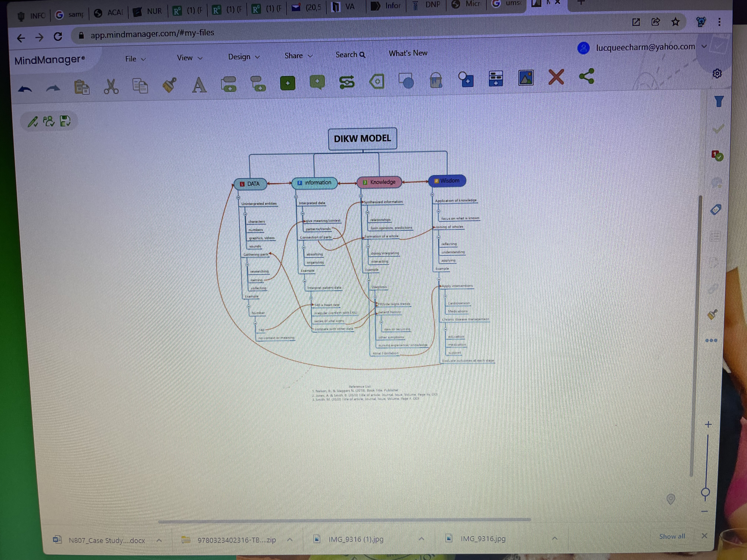Select the format painter brush icon
This screenshot has width=747, height=560.
tap(169, 85)
